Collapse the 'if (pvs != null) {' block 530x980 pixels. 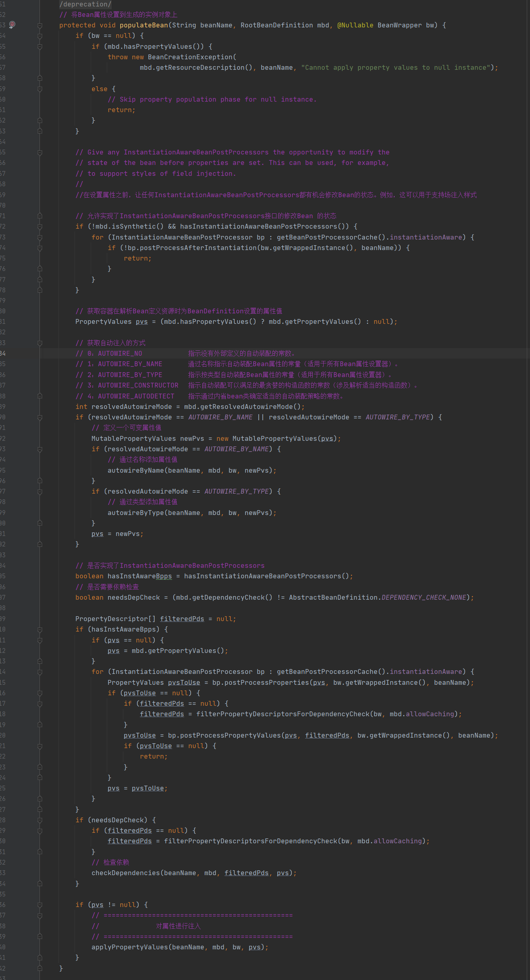(x=40, y=905)
